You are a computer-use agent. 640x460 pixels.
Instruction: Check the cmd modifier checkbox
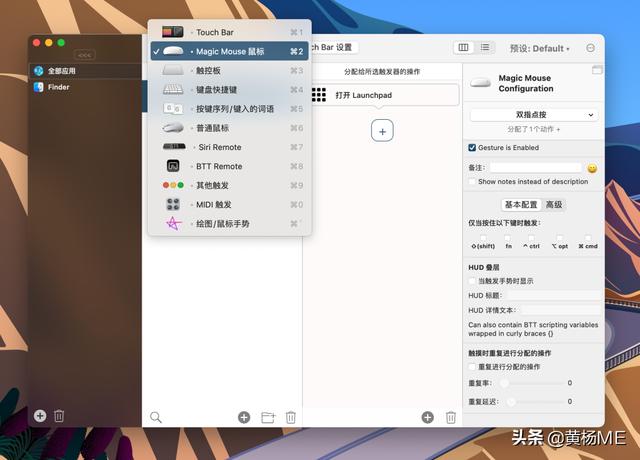[x=588, y=238]
